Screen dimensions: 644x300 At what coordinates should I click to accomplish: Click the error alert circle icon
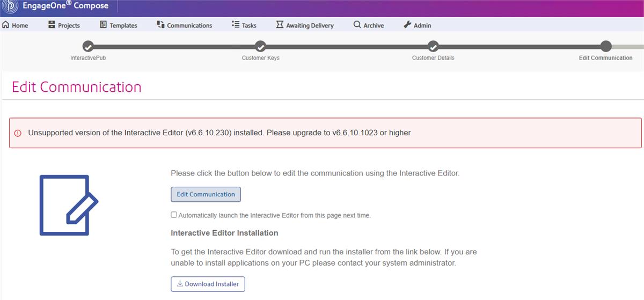click(x=18, y=133)
